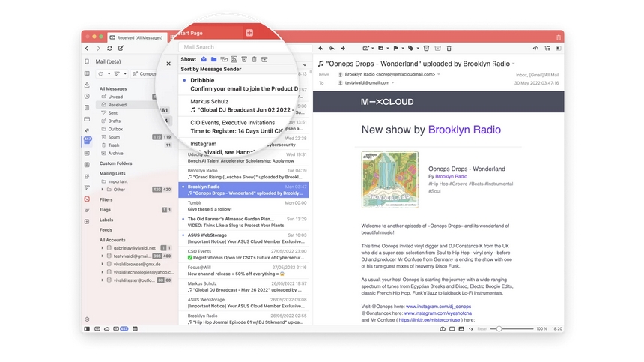Click the status bar mail icon with 457
The width and height of the screenshot is (644, 362).
point(121,329)
